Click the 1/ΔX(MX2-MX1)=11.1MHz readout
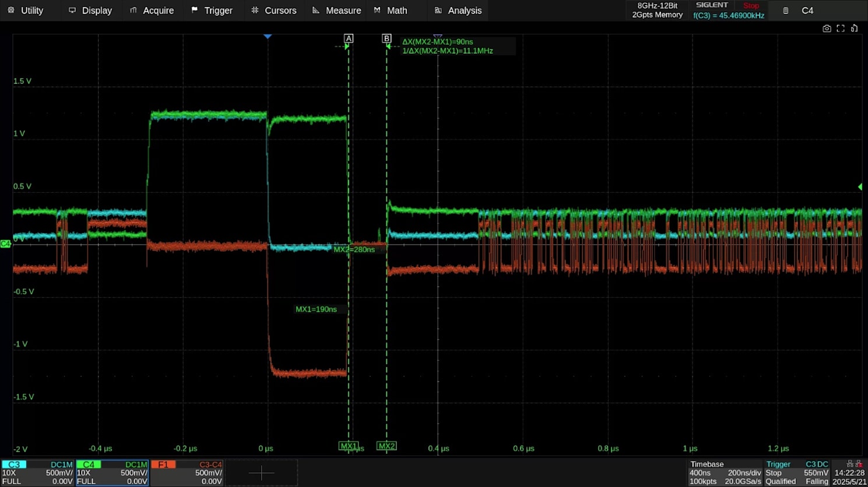 [x=448, y=51]
